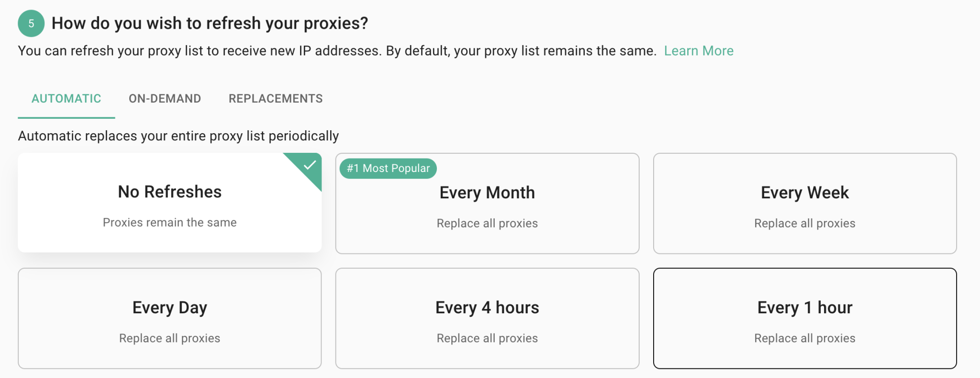The image size is (980, 378).
Task: Click 'Replace all proxies' under Every Day
Action: point(169,338)
